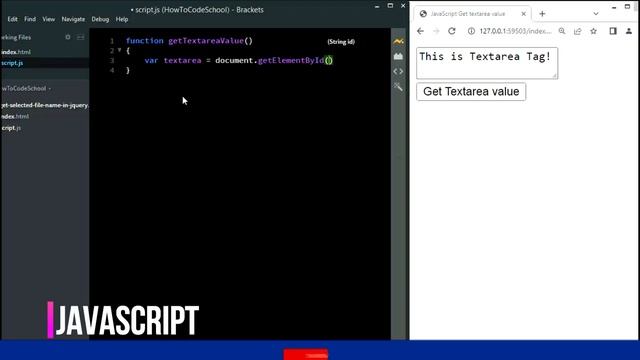Open index.html in project tree

tap(15, 116)
